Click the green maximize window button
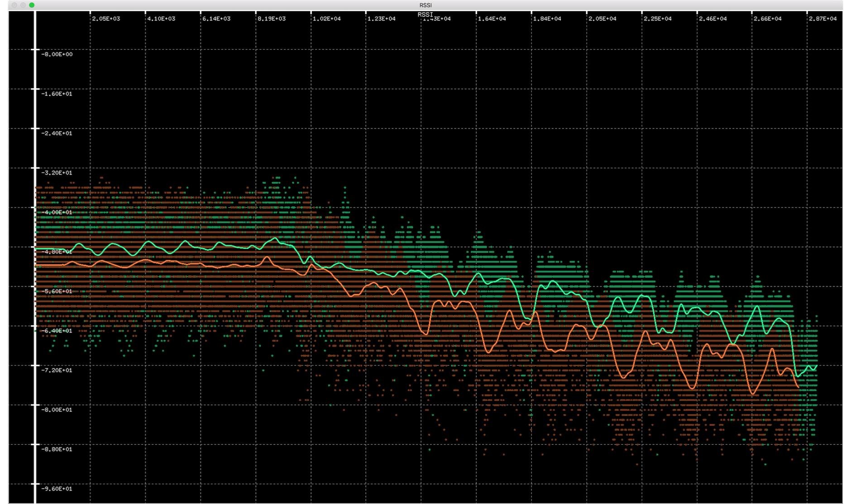The width and height of the screenshot is (851, 504). tap(32, 5)
